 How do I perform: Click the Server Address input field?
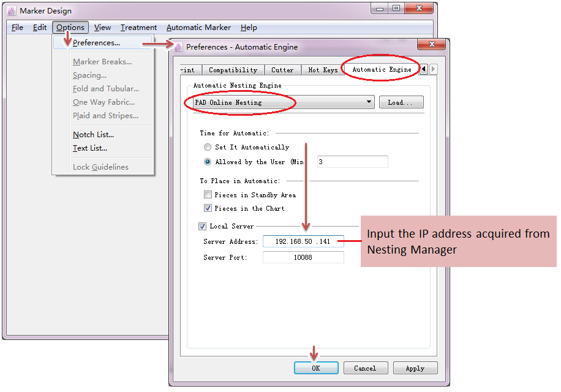point(303,242)
